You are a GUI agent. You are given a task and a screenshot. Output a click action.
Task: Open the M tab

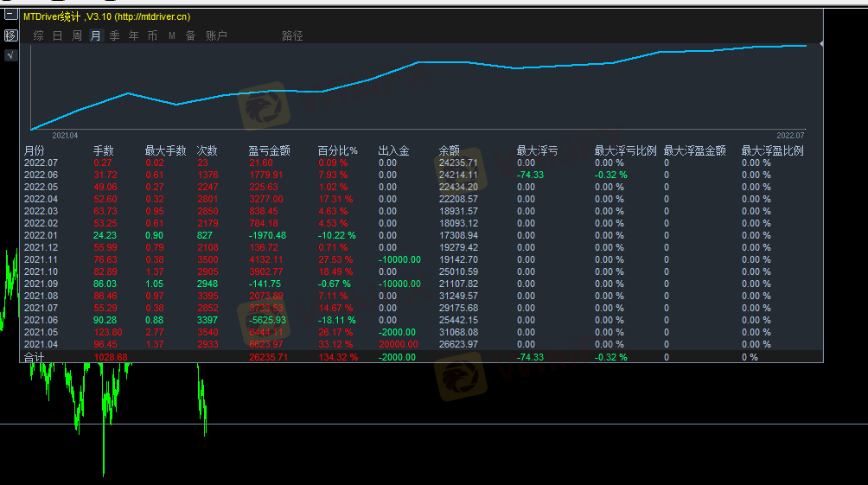point(171,35)
